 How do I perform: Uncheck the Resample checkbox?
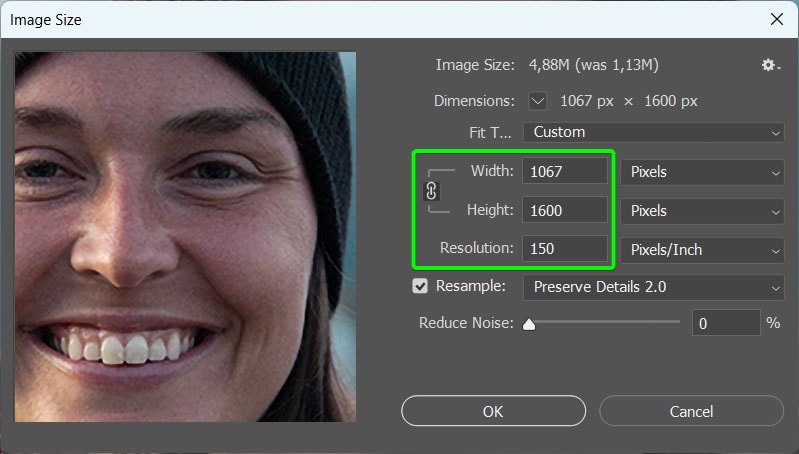tap(421, 287)
